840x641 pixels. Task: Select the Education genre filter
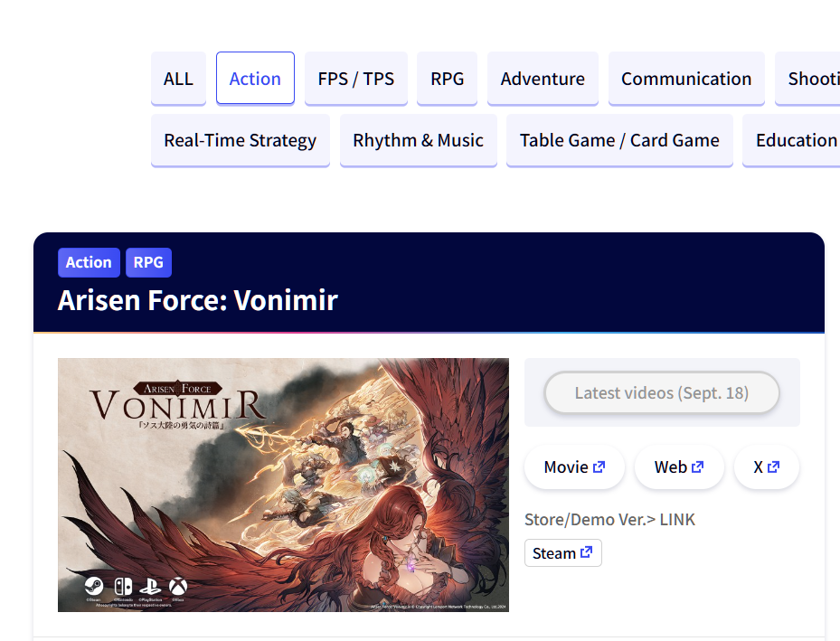point(792,140)
